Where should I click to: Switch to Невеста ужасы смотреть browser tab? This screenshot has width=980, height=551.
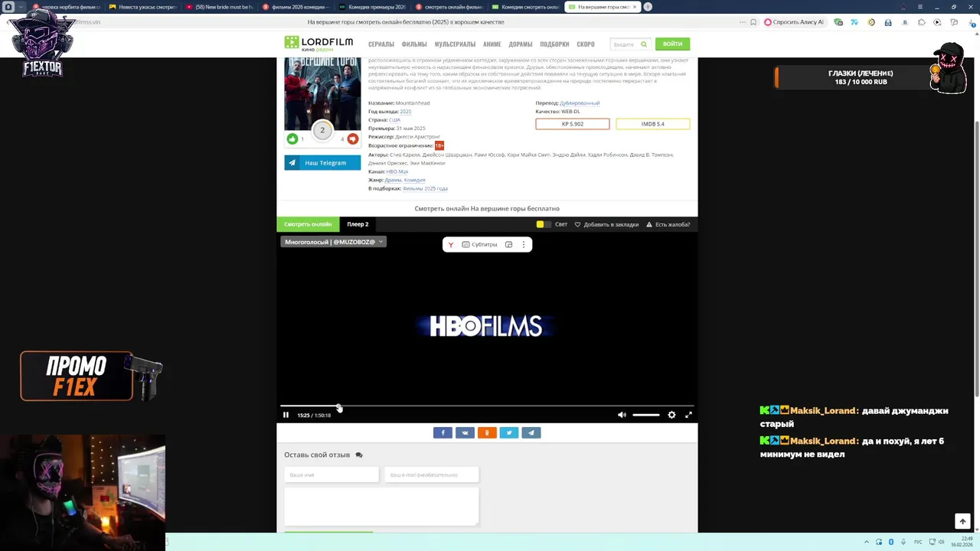(143, 7)
